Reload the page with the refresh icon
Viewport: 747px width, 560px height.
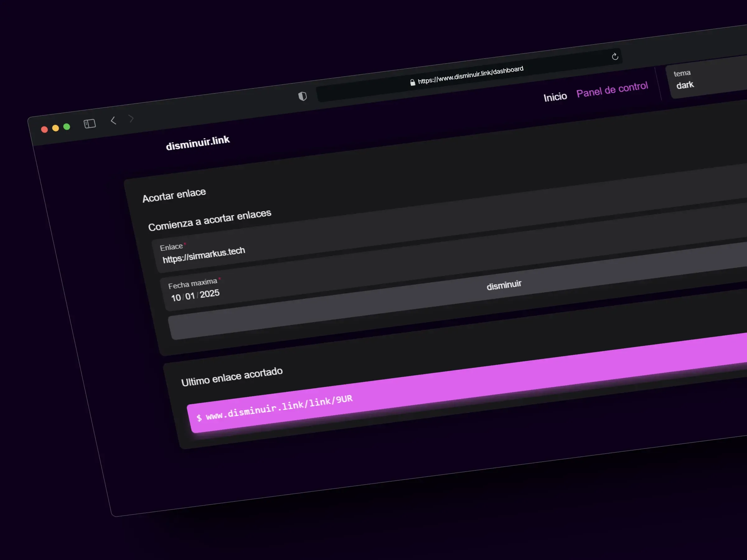click(615, 56)
